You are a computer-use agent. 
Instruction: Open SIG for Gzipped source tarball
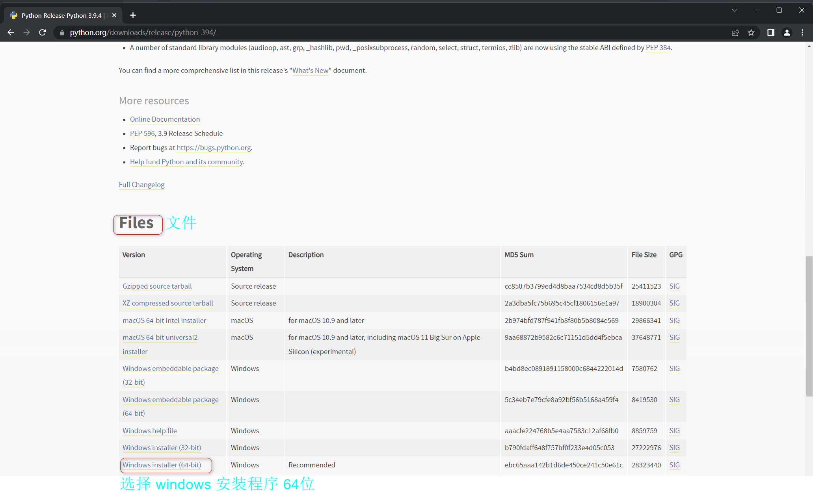click(674, 286)
